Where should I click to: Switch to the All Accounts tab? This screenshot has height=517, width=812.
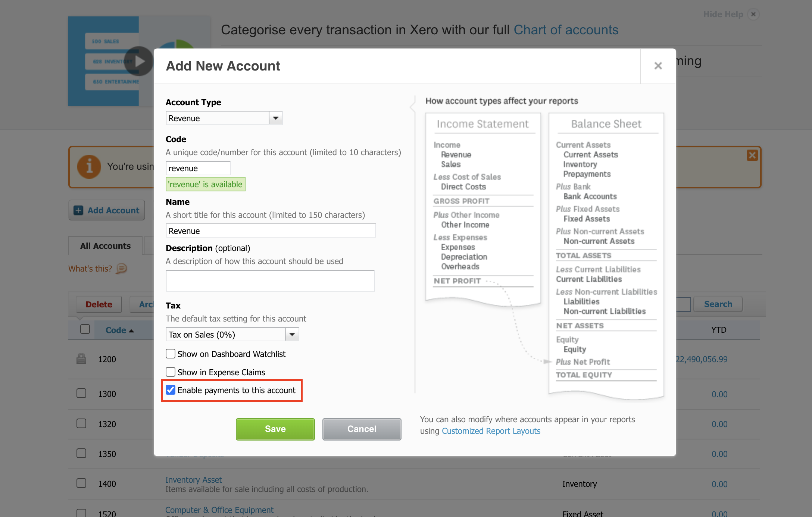(x=105, y=246)
